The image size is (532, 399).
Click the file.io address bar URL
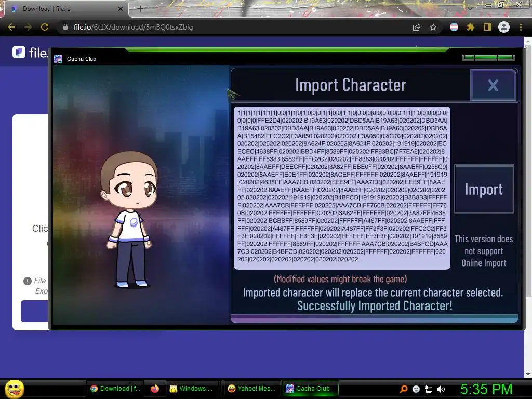point(133,27)
